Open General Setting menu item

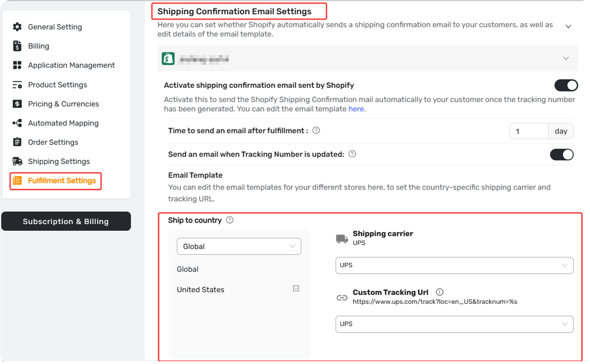(x=55, y=27)
